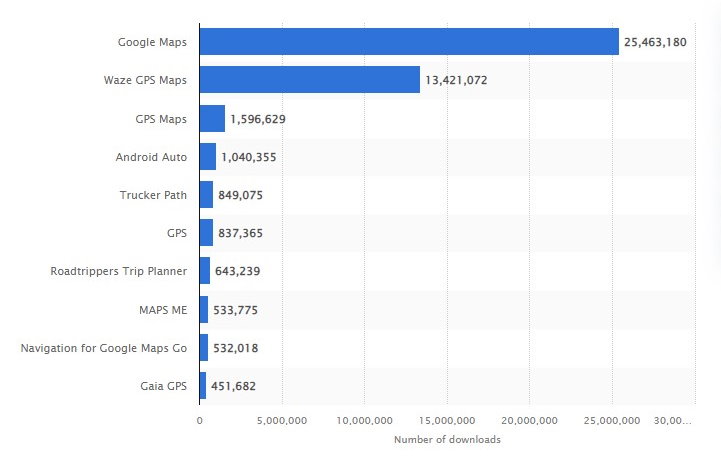Viewport: 721px width, 456px height.
Task: Select the Gaia GPS bar
Action: [203, 385]
